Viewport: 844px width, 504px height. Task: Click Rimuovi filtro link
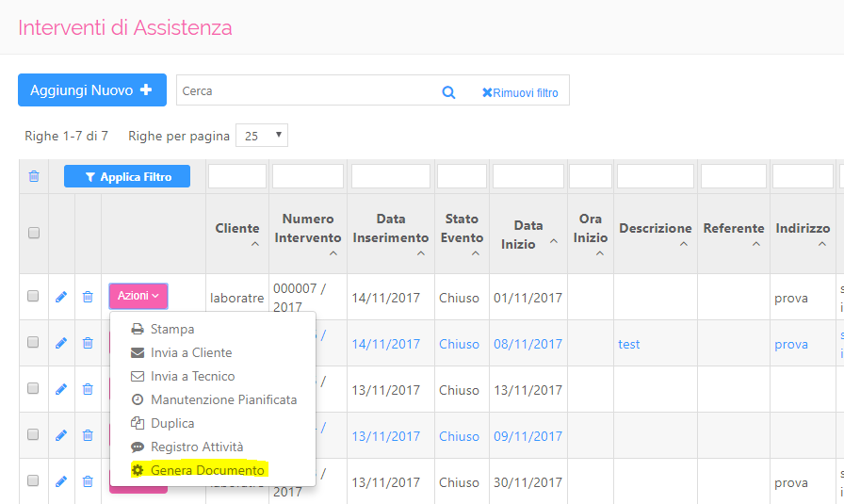520,92
